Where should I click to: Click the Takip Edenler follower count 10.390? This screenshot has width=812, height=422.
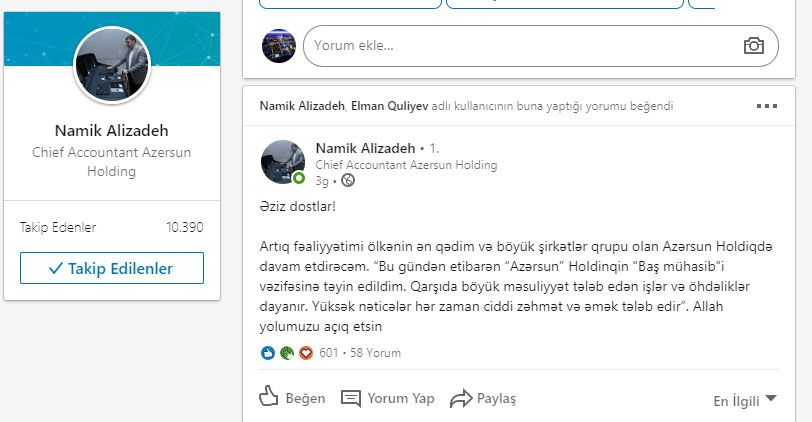[x=184, y=227]
